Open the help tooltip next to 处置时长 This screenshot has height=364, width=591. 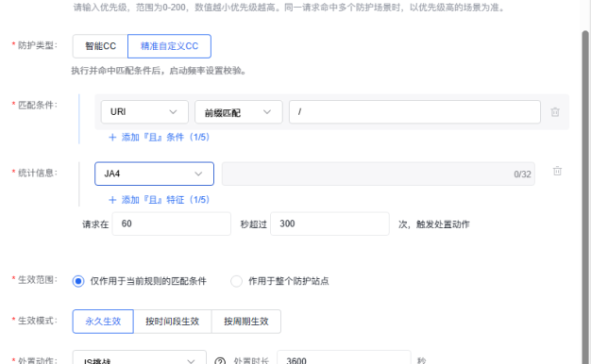[220, 361]
